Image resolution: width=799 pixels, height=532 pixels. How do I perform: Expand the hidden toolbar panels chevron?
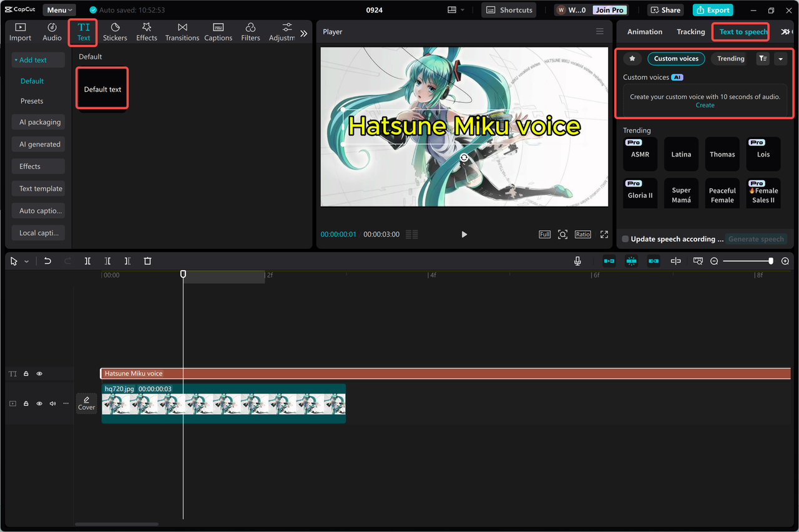point(304,32)
